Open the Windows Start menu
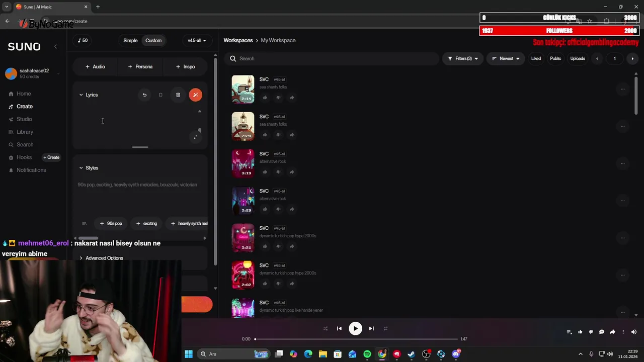 tap(188, 354)
